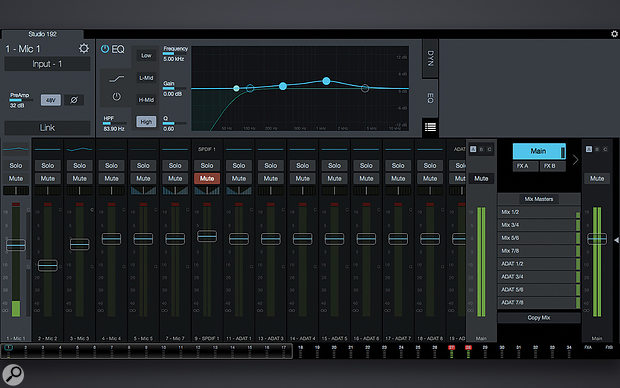Click the largest highlighted EQ curve node

coord(326,81)
